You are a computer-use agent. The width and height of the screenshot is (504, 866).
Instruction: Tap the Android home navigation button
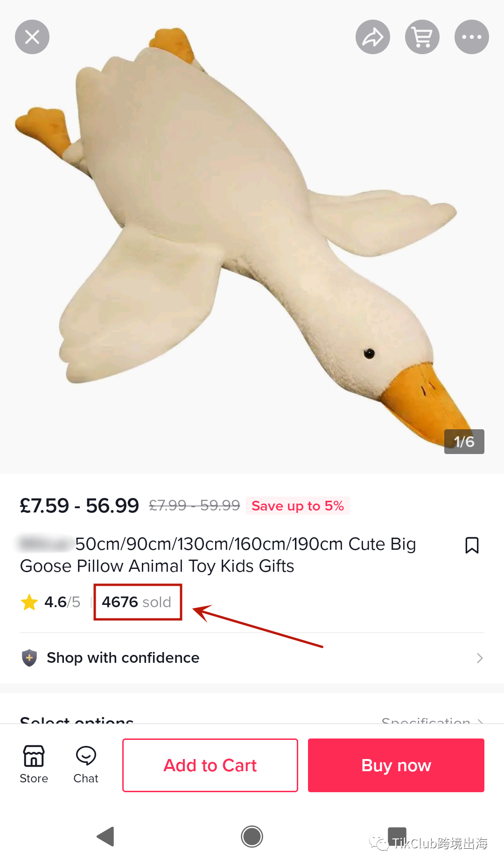(x=252, y=836)
